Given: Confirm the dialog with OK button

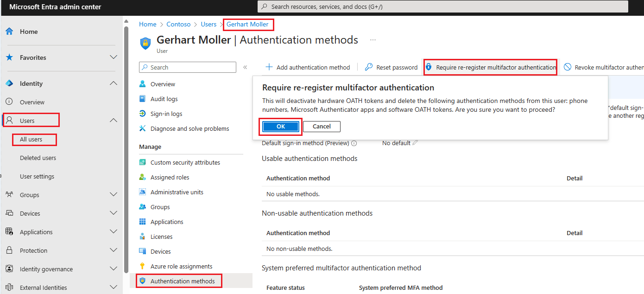Looking at the screenshot, I should [x=280, y=127].
